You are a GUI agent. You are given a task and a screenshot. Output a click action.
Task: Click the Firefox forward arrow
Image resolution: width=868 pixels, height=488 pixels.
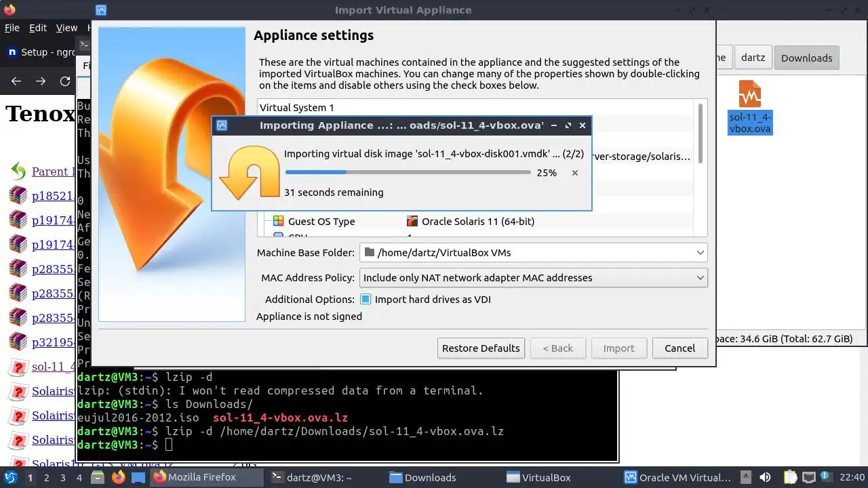pyautogui.click(x=41, y=81)
